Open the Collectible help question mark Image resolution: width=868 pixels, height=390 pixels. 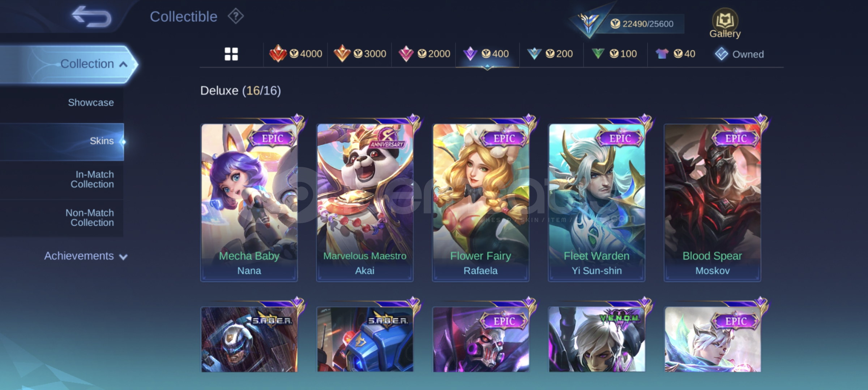click(x=236, y=17)
